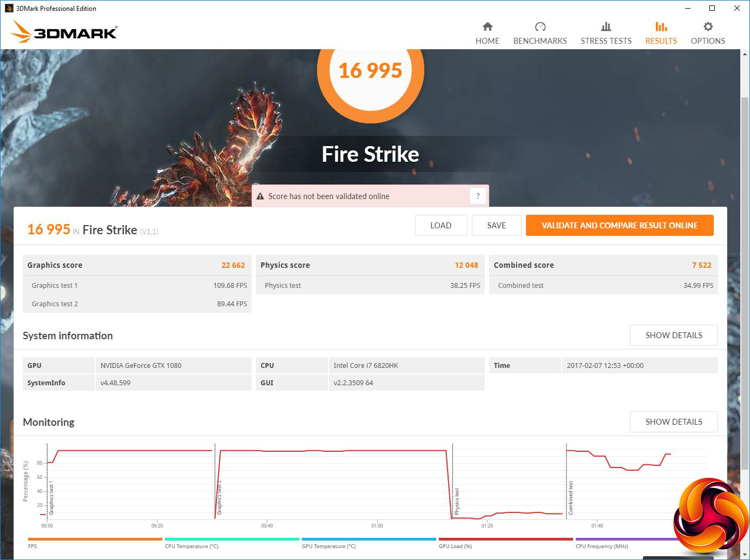Toggle the FPS legend color bar
The height and width of the screenshot is (560, 750).
[x=95, y=539]
